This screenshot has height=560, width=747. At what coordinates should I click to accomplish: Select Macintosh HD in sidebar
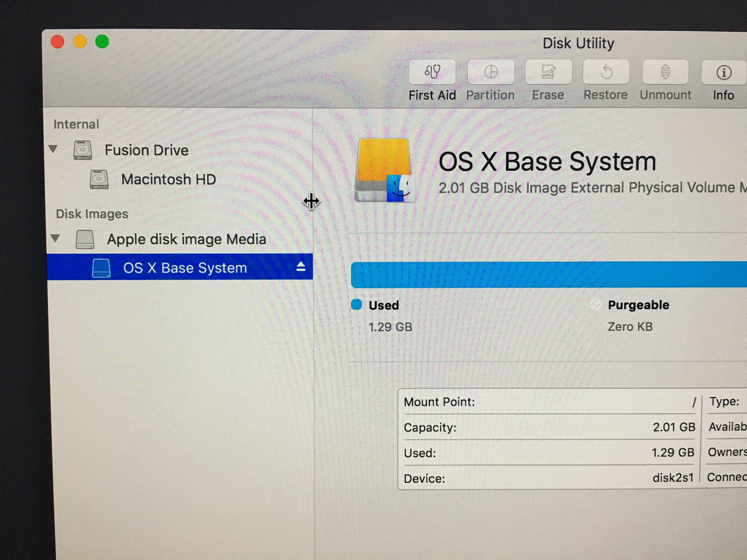(168, 179)
